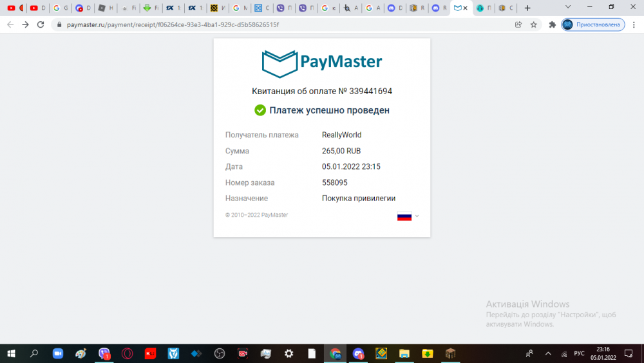Click the amount 265,00 RUB
The width and height of the screenshot is (644, 363).
click(x=341, y=151)
